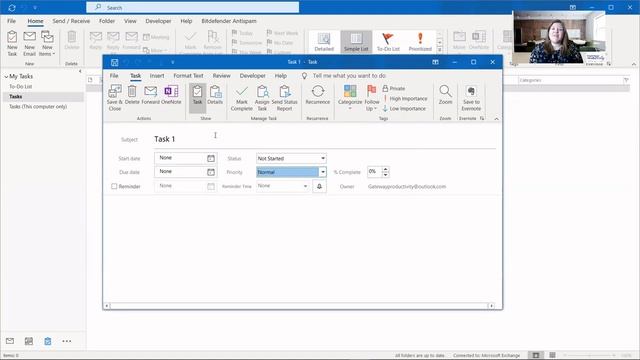Switch to Mail in navigation bar
The width and height of the screenshot is (640, 360).
coord(10,341)
